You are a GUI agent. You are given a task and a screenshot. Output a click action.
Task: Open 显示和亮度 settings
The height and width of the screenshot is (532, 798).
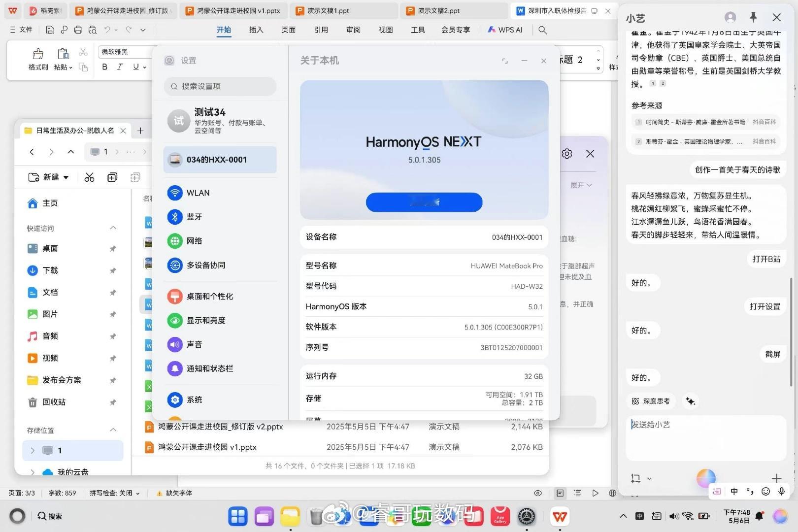220,321
